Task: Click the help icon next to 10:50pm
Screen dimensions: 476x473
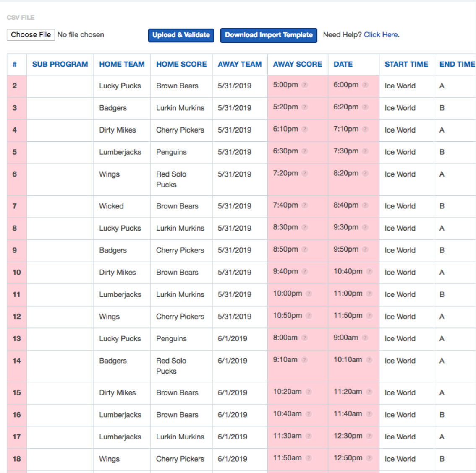Action: point(309,316)
